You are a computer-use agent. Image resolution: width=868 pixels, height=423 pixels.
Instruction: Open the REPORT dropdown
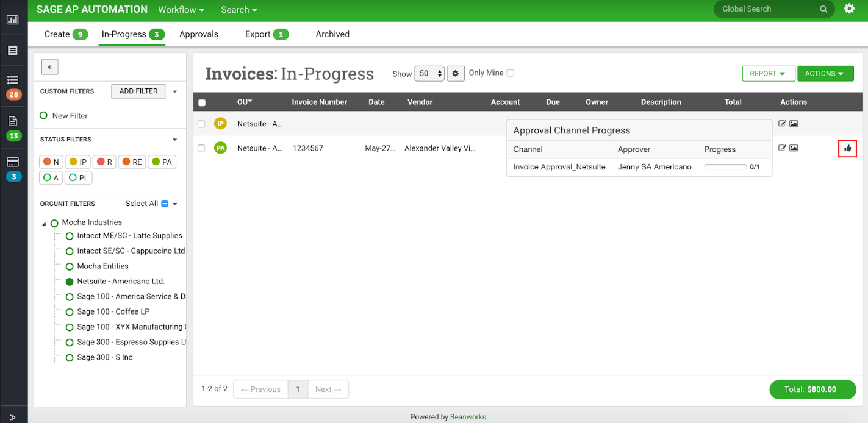769,74
